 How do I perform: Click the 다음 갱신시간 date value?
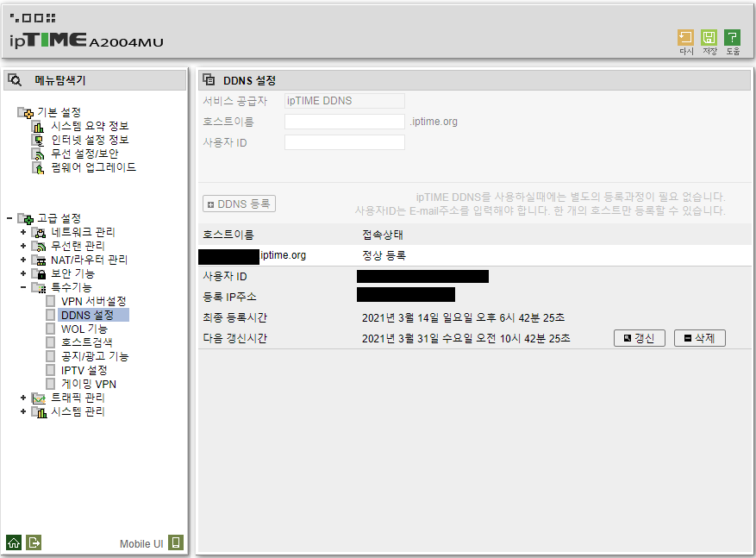coord(466,339)
